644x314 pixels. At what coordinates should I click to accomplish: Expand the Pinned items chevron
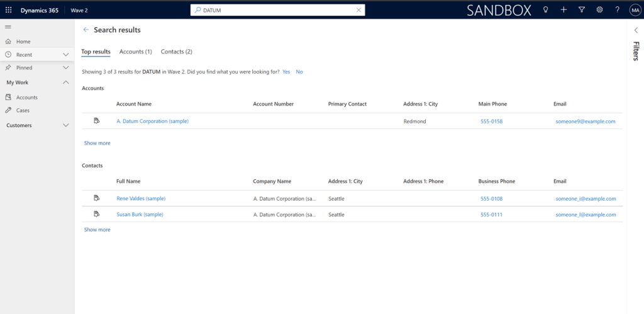click(66, 67)
